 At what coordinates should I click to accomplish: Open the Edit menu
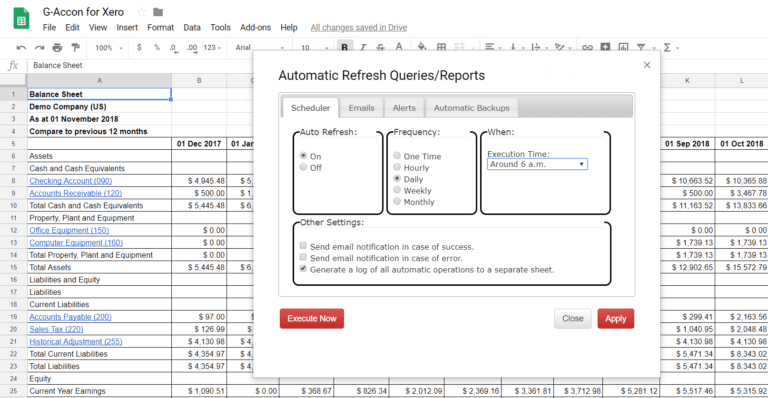coord(72,27)
